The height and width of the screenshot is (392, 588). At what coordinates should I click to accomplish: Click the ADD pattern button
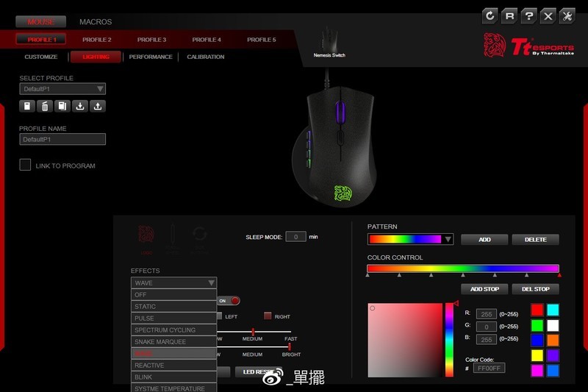(484, 239)
